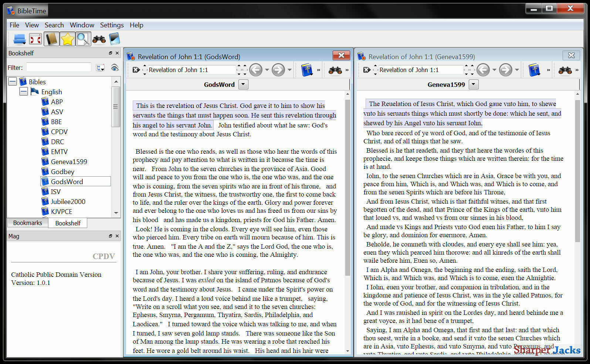Open the File menu

pos(14,25)
